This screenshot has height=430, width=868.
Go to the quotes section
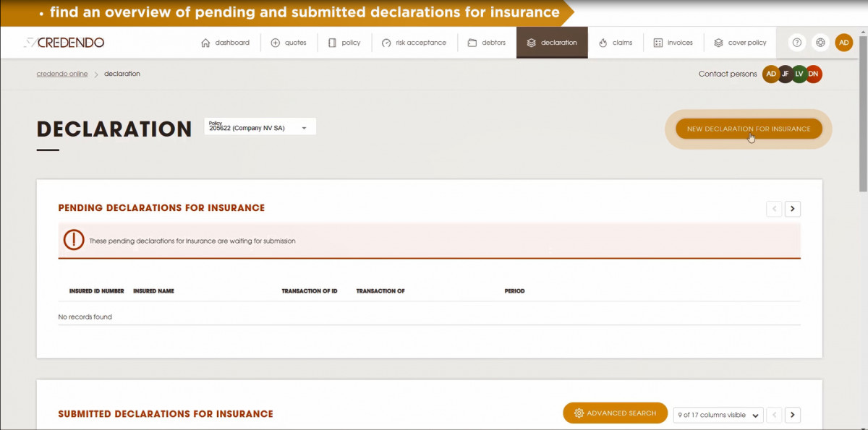(x=289, y=43)
